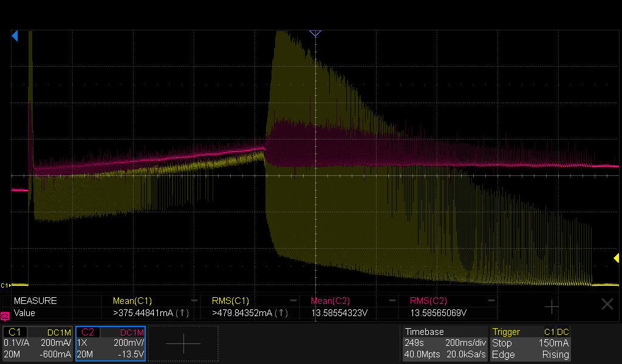Select the pink C2 channel offset marker
622x364 pixels.
[5, 316]
